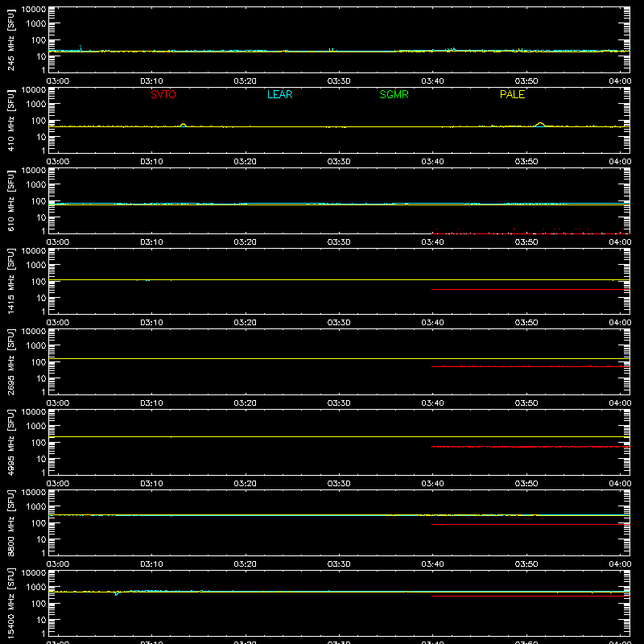Click 03:10 time label under 245 MHz plot
The height and width of the screenshot is (644, 644).
pyautogui.click(x=151, y=81)
